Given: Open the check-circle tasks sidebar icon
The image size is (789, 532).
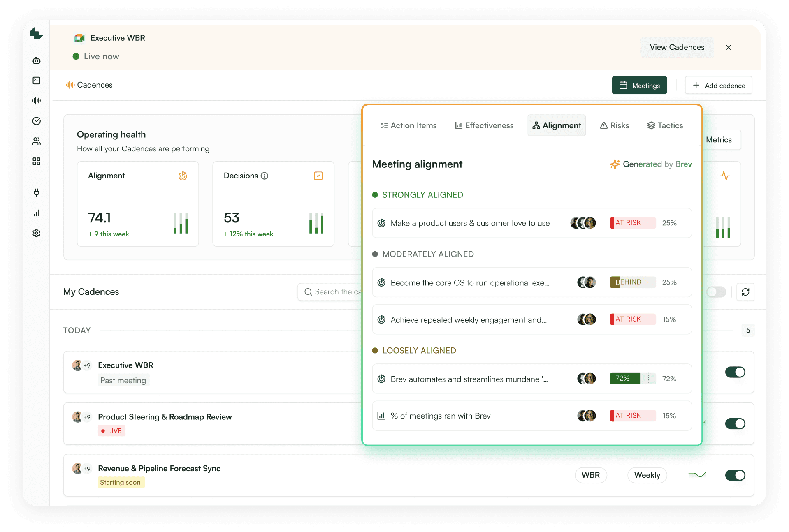Looking at the screenshot, I should pos(37,121).
